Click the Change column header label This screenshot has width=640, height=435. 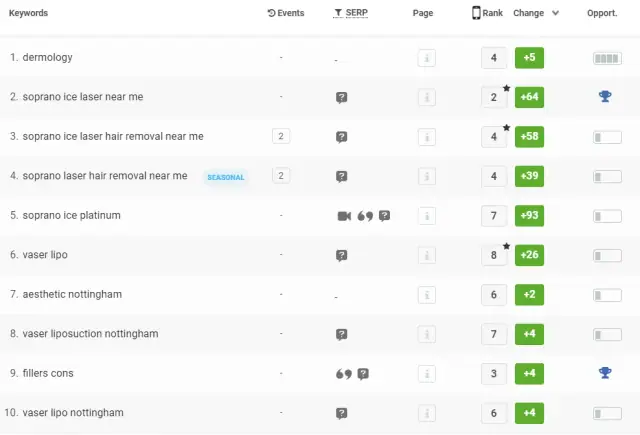coord(529,13)
